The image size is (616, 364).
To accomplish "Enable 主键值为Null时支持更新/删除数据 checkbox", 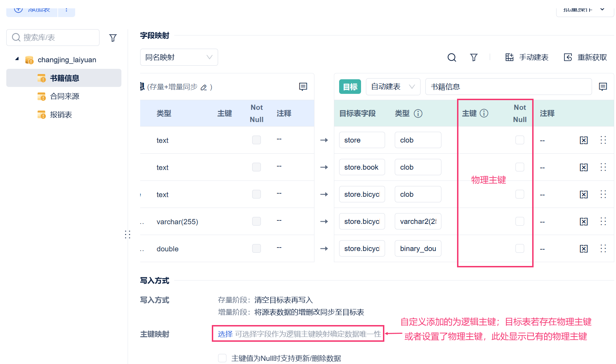I will click(x=222, y=358).
